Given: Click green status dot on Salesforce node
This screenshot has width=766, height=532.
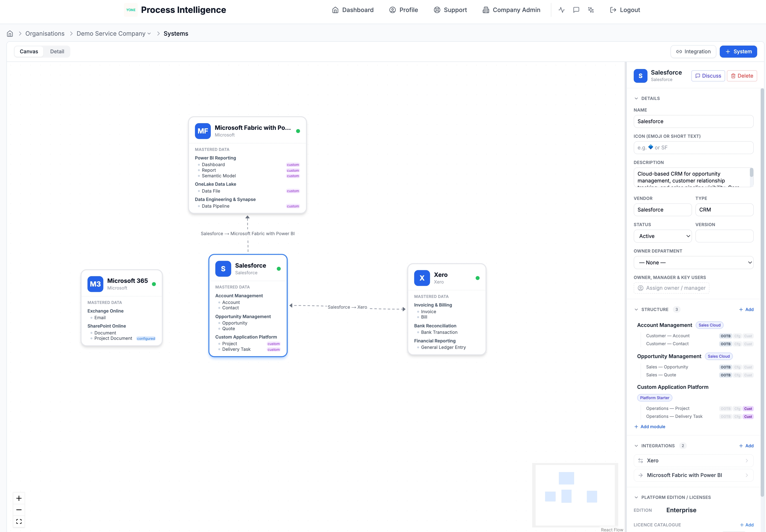Looking at the screenshot, I should tap(279, 269).
